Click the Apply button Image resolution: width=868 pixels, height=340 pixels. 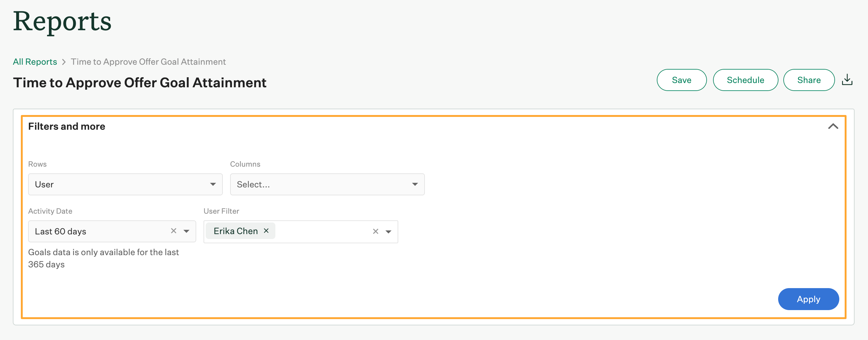[x=808, y=299]
